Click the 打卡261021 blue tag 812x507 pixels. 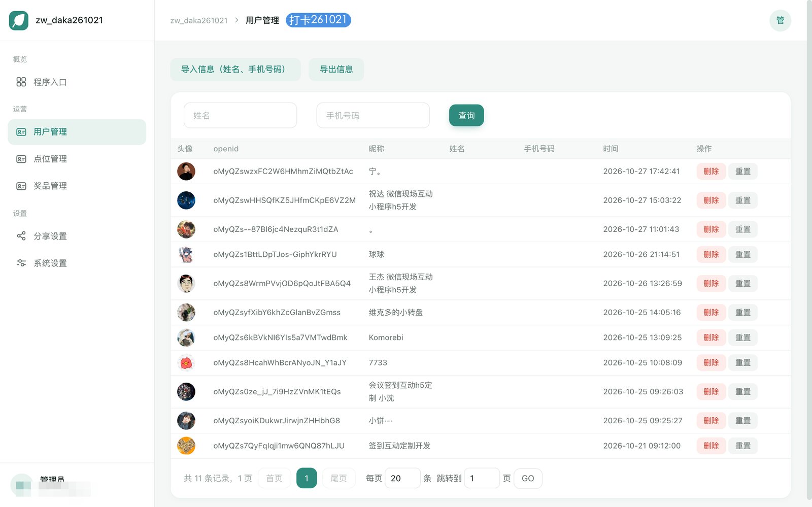click(318, 20)
